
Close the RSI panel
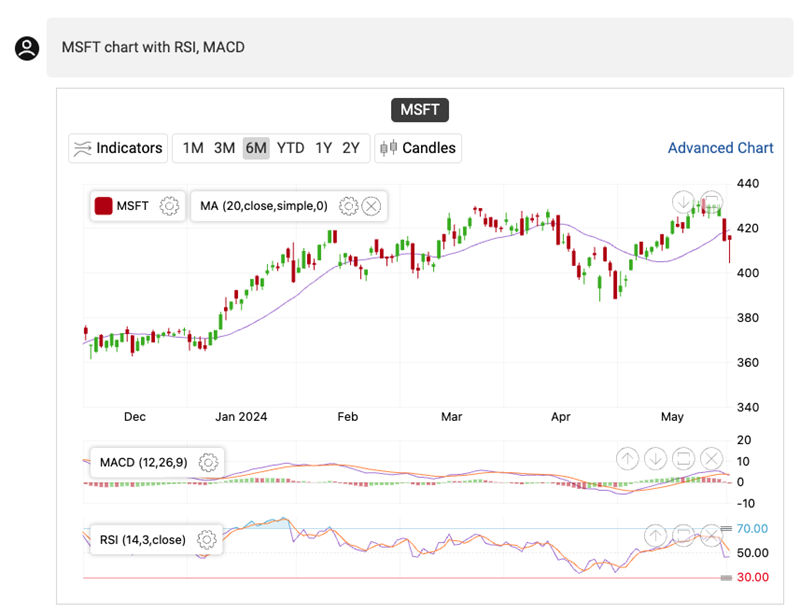(711, 534)
